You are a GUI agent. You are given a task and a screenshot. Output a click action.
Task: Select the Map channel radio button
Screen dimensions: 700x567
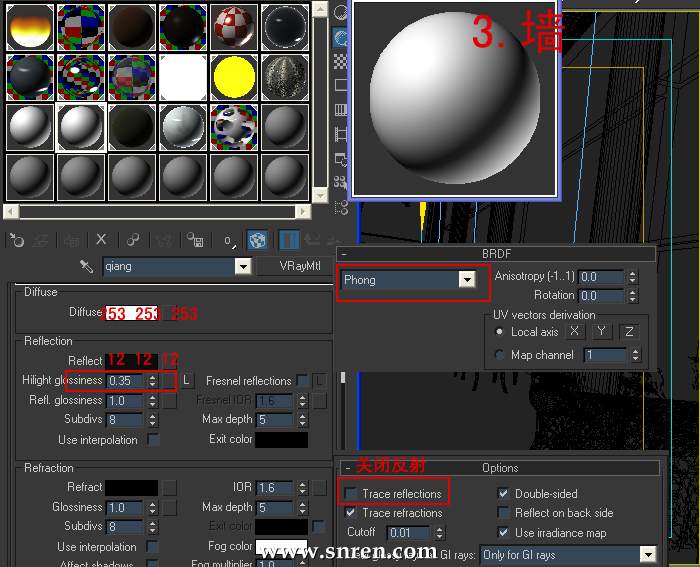point(500,355)
